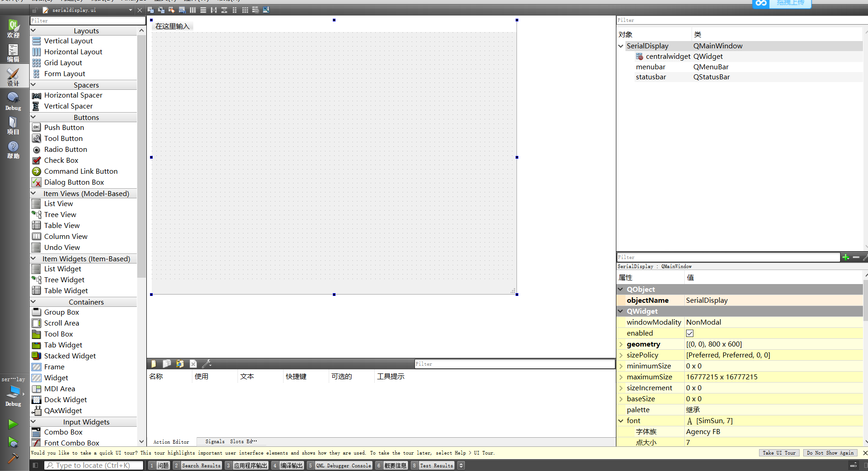Viewport: 868px width, 471px height.
Task: Collapse the font property row
Action: coord(621,421)
